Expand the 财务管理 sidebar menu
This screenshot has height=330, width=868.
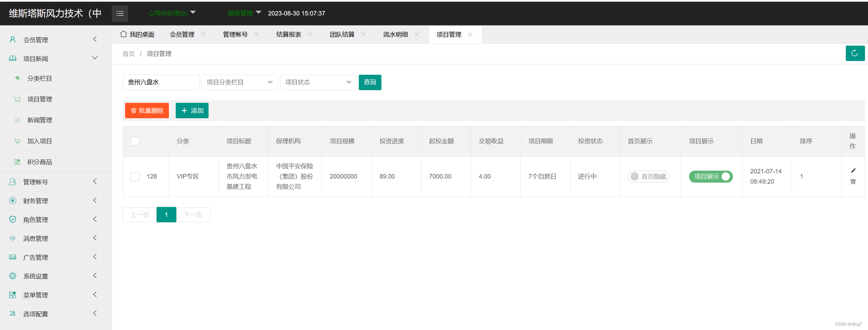click(x=56, y=200)
